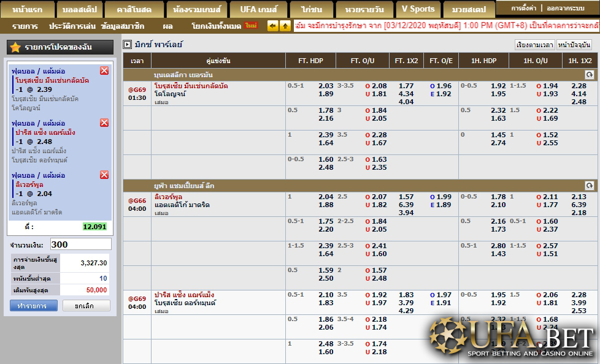This screenshot has height=364, width=600.
Task: Select ลิเวอร์พูล home win odds 1.57
Action: (406, 197)
